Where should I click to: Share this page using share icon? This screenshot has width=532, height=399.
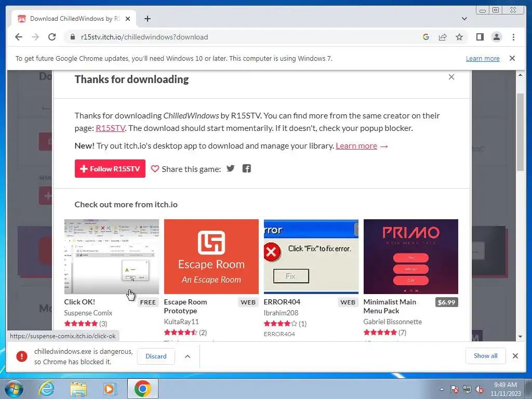[443, 37]
